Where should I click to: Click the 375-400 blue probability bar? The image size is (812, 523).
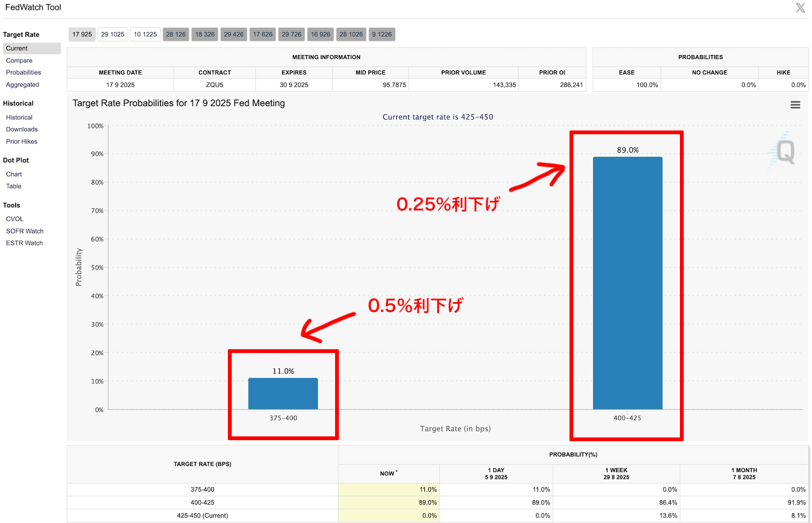[x=283, y=394]
